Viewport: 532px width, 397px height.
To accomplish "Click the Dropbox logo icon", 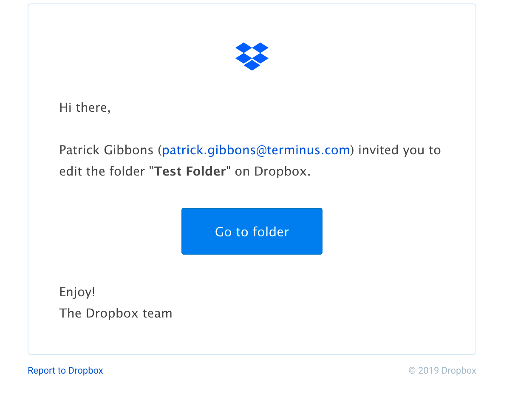I will click(252, 56).
